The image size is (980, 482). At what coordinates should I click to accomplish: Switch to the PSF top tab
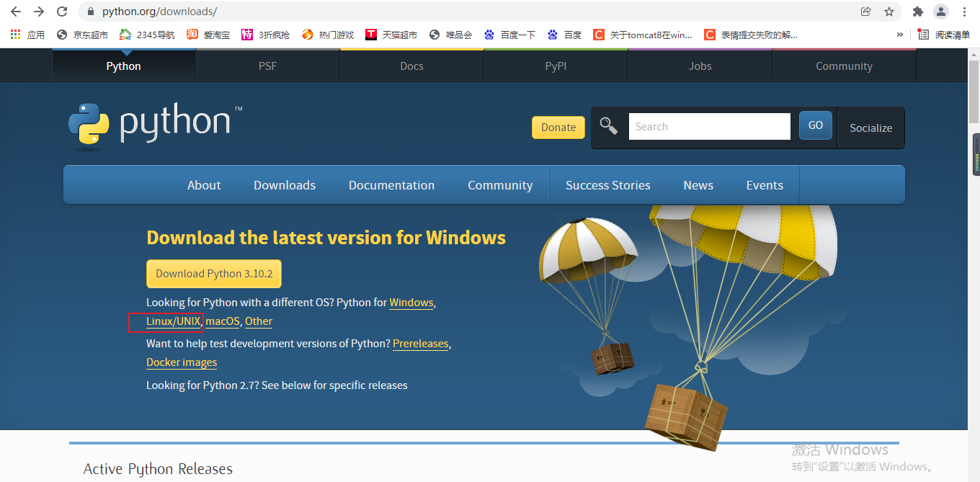click(267, 66)
